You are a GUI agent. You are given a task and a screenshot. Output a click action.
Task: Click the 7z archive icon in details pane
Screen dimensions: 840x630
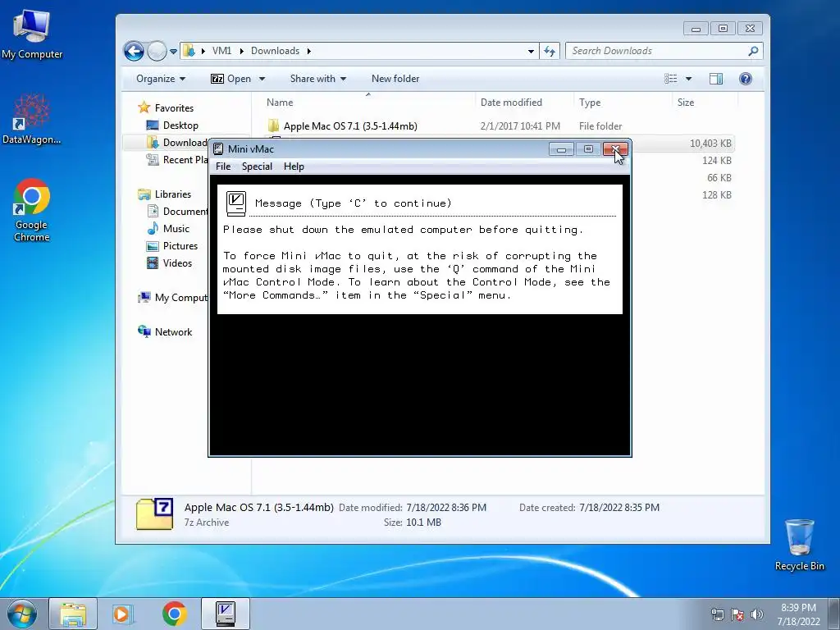[x=155, y=514]
